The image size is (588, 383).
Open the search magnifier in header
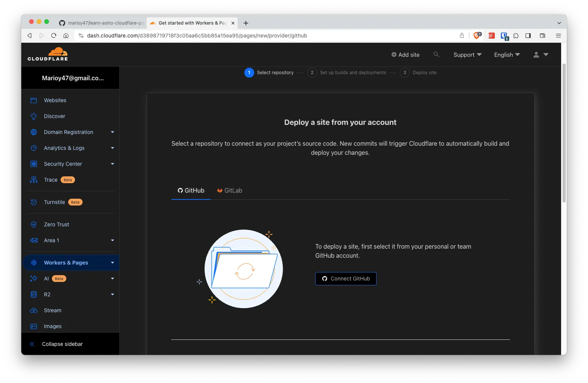tap(436, 54)
